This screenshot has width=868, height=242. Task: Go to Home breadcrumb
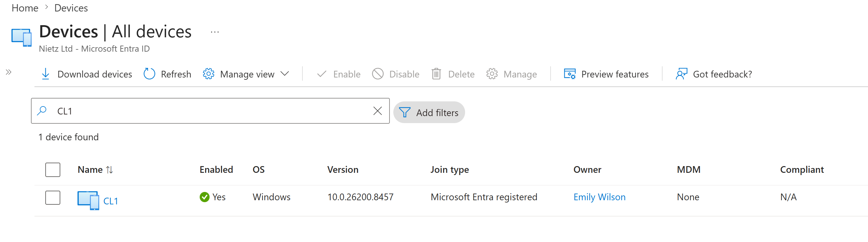tap(25, 8)
